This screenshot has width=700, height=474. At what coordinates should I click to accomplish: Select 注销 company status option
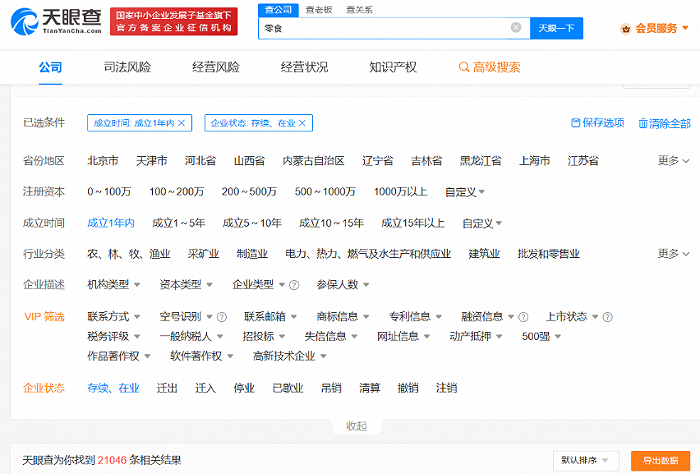click(x=446, y=388)
